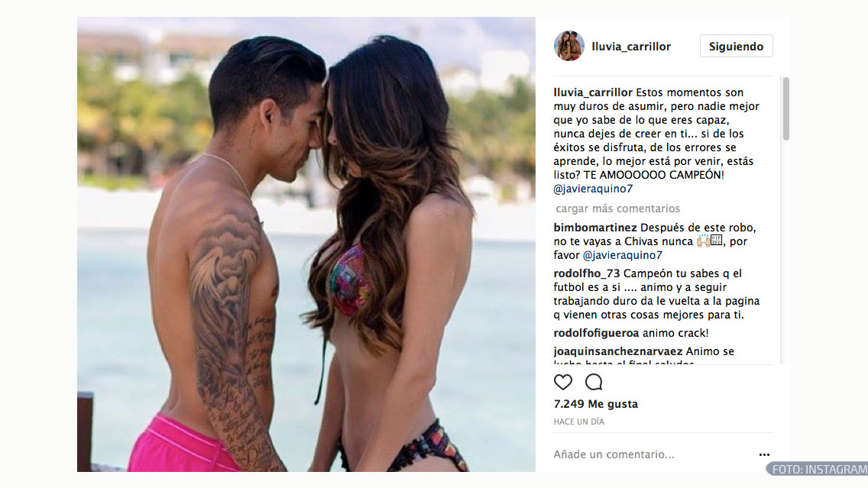Click the couple beach photo
This screenshot has width=868, height=488.
[306, 244]
